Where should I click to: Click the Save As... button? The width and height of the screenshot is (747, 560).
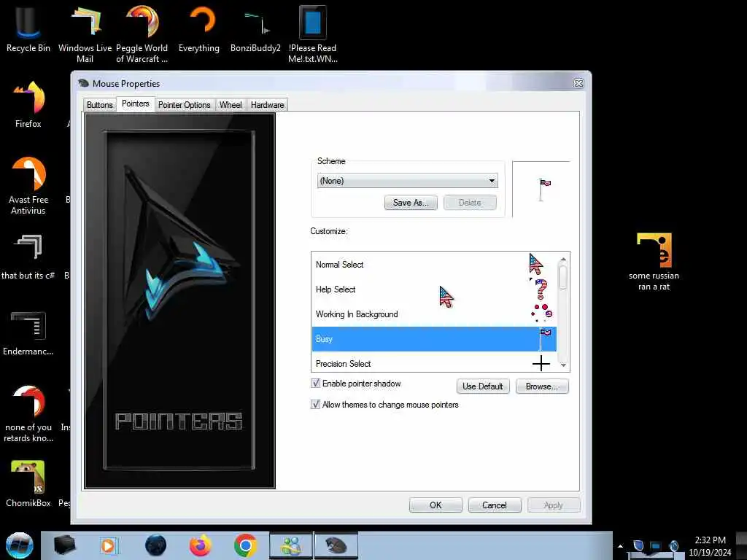click(411, 203)
